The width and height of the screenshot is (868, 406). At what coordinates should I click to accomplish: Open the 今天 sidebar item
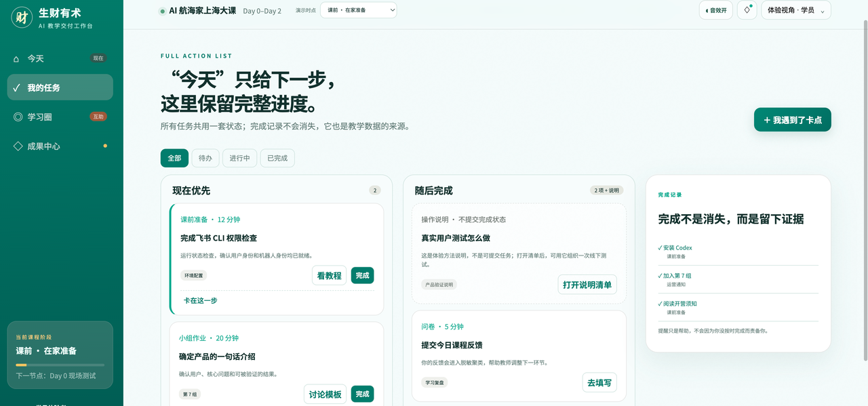click(60, 58)
